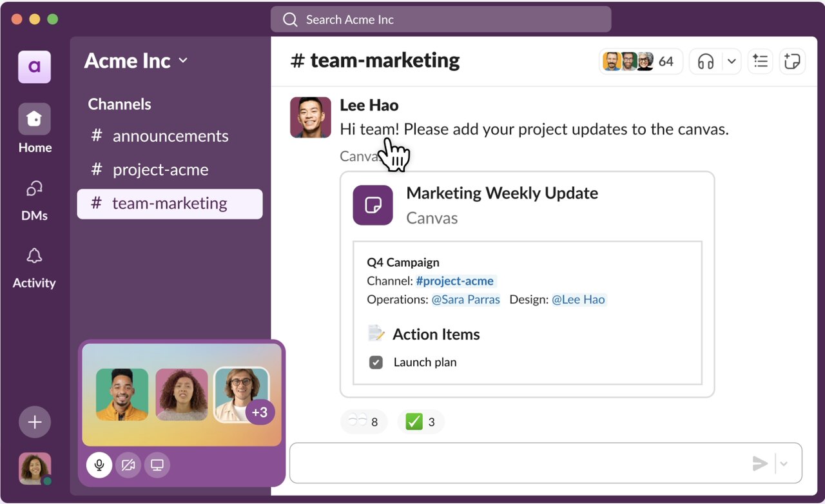Open the DMs view

34,200
